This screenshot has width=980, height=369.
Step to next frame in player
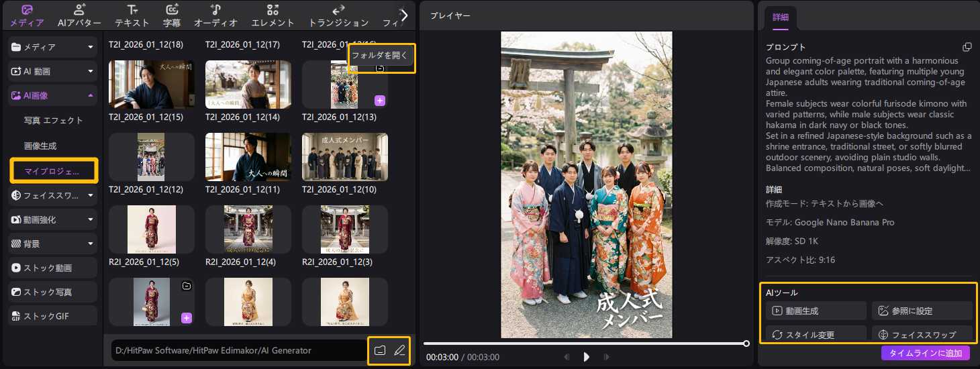click(606, 357)
